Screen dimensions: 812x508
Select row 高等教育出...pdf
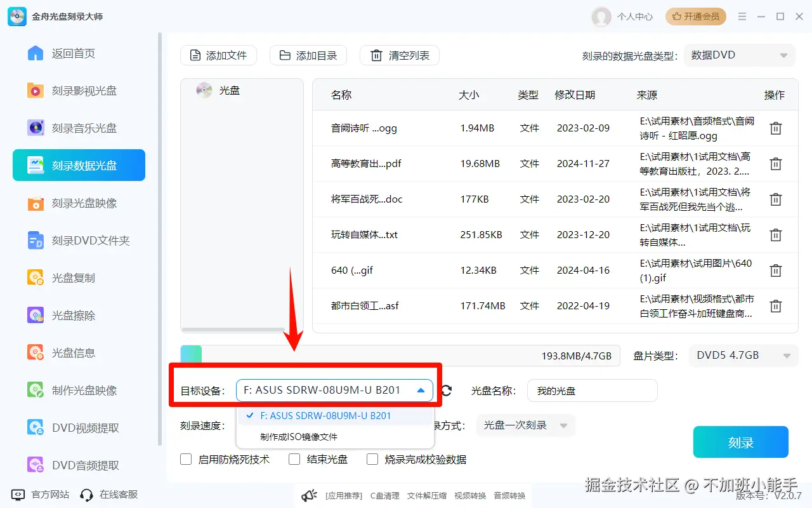(x=555, y=164)
